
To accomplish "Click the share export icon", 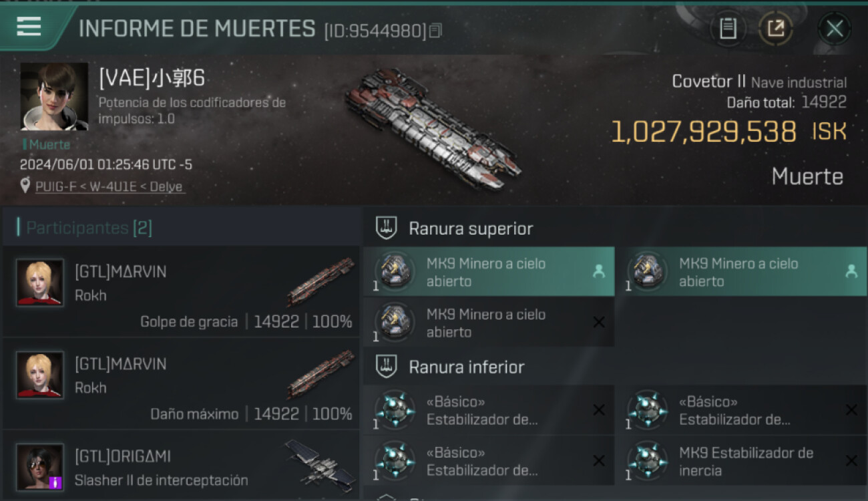I will (x=775, y=29).
